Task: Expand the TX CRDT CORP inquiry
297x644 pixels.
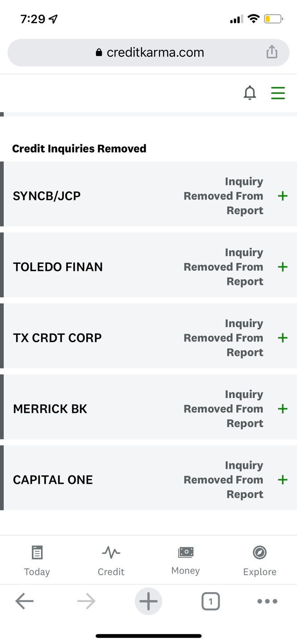Action: point(282,338)
